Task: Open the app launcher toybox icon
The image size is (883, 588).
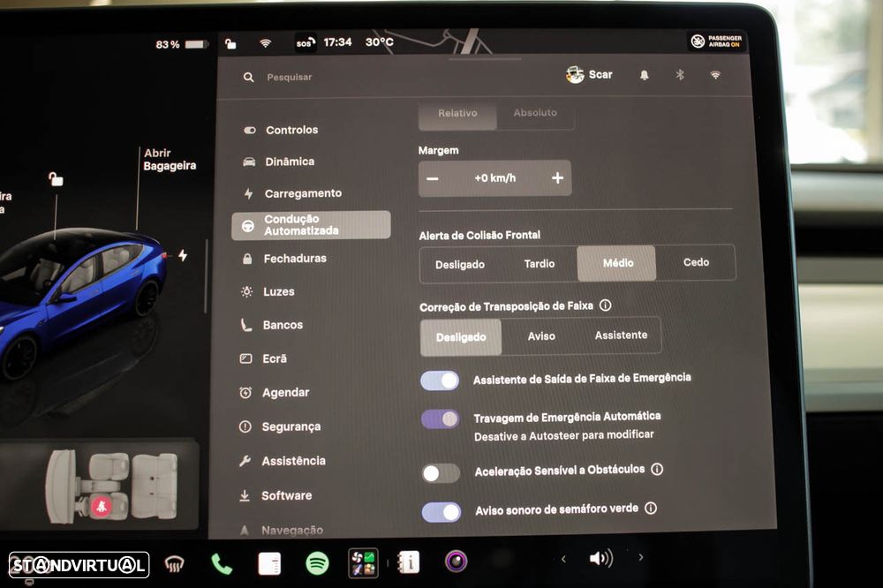Action: click(363, 563)
